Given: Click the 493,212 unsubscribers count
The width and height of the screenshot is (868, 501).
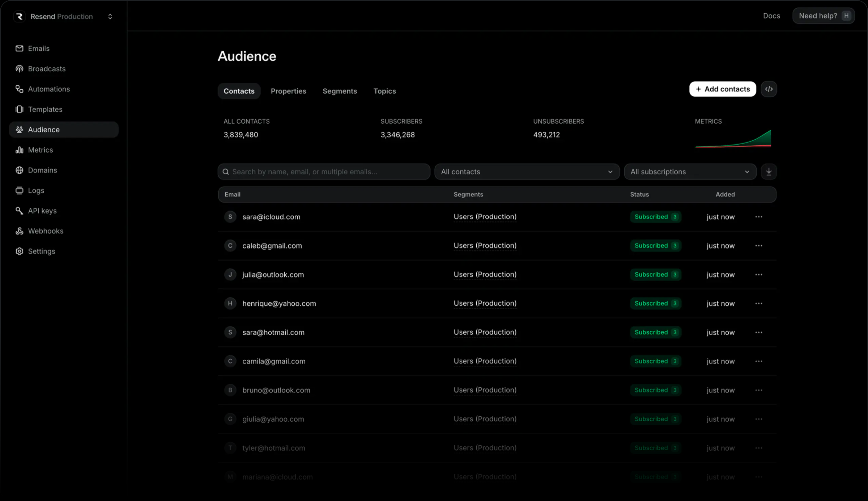Looking at the screenshot, I should click(x=546, y=135).
